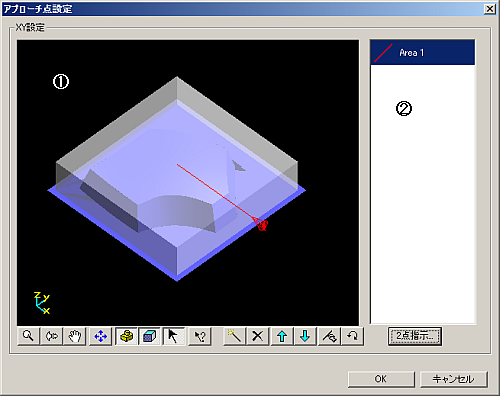
Task: Open the 2点指示 dialog button
Action: [x=415, y=336]
